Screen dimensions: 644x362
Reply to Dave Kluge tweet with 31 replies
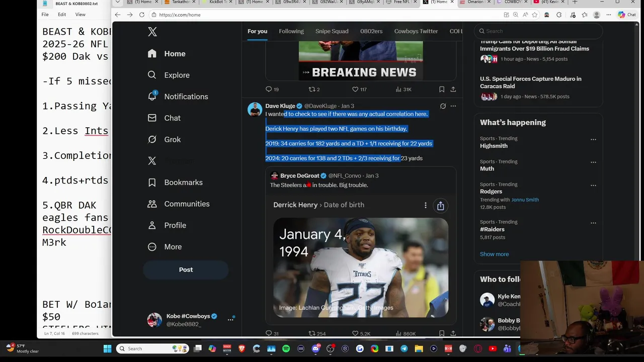click(272, 333)
